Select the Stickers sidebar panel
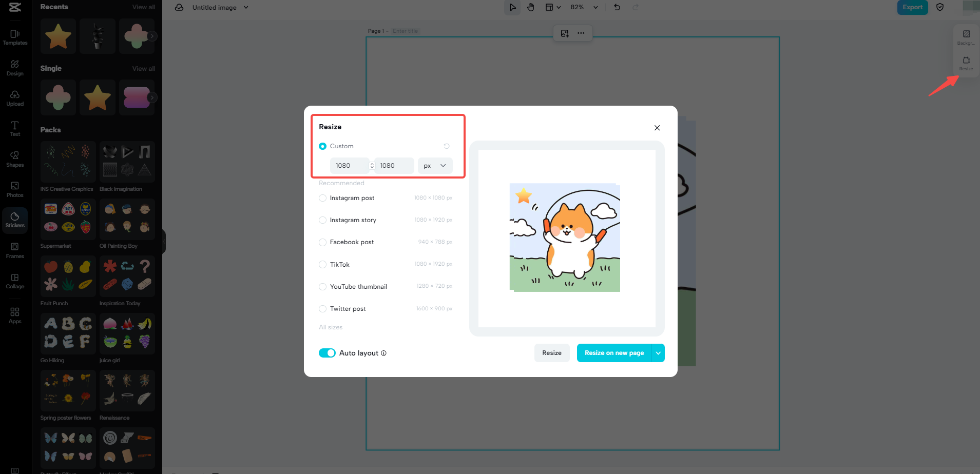 tap(15, 220)
